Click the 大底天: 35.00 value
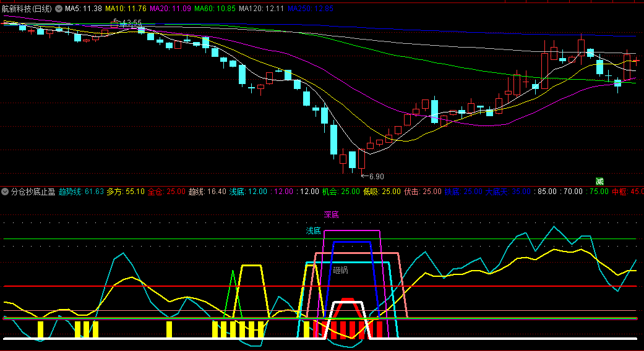This screenshot has width=644, height=351. [x=508, y=192]
